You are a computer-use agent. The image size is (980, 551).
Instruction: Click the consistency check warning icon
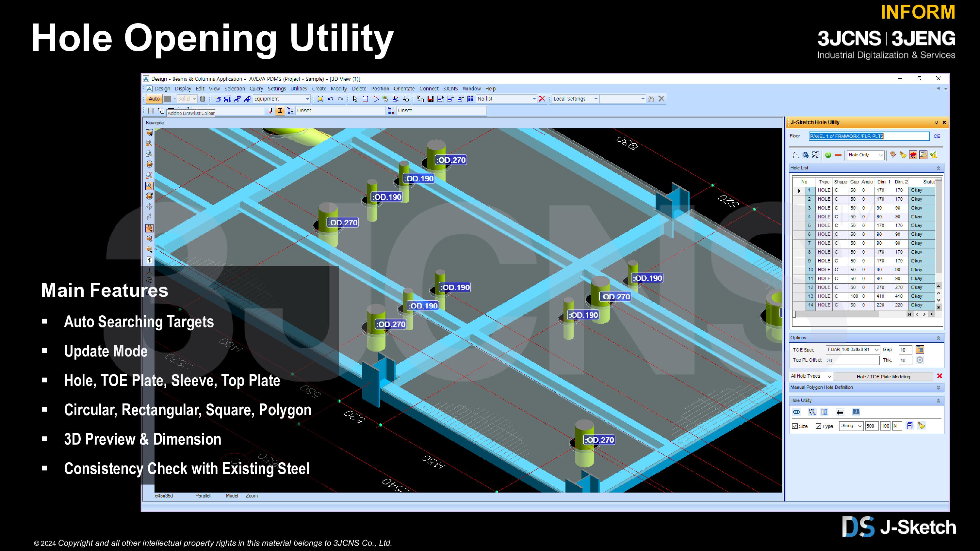coord(934,155)
